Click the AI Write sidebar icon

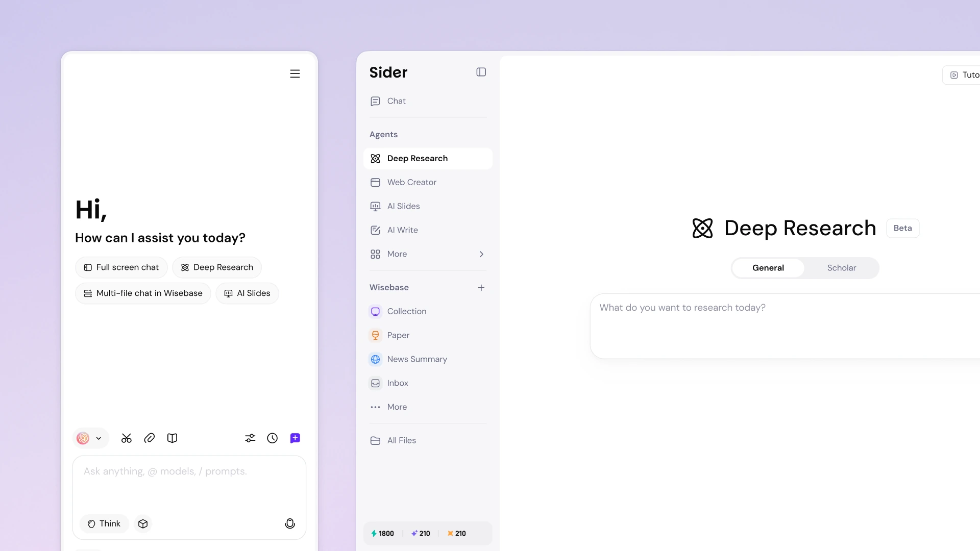(x=376, y=230)
